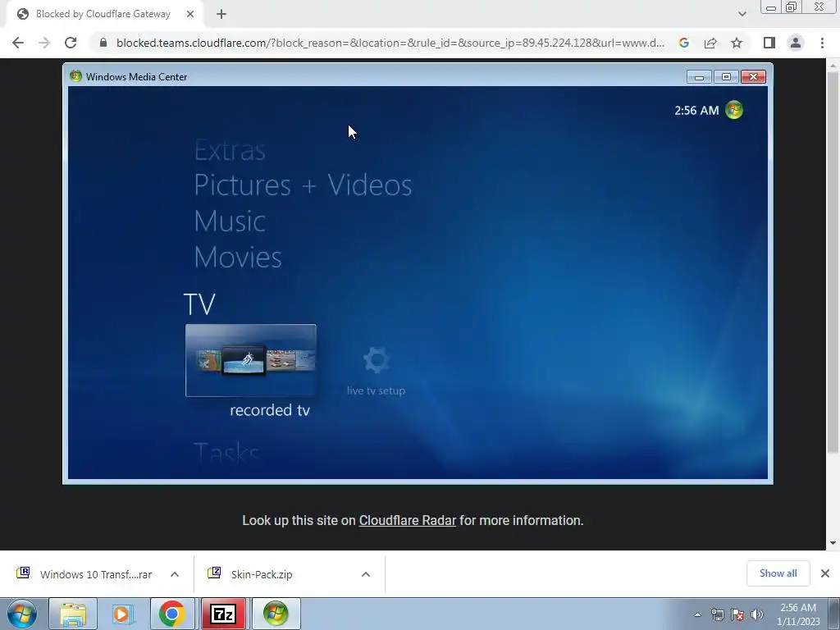Select Tasks in Media Center menu

(x=226, y=453)
